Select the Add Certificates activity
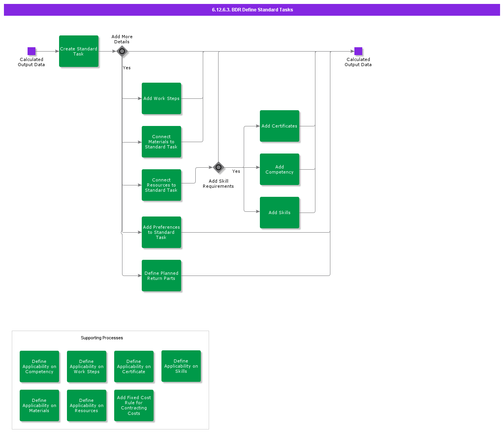This screenshot has width=504, height=433. [x=280, y=126]
